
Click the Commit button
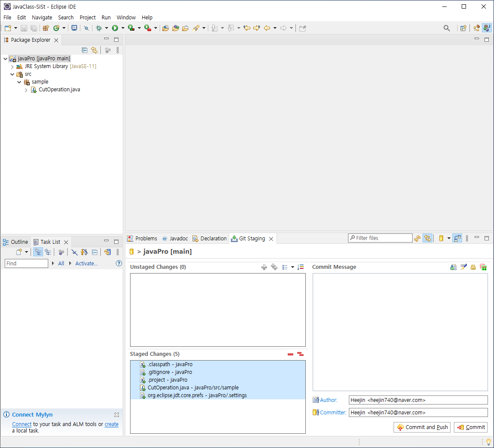pyautogui.click(x=471, y=427)
